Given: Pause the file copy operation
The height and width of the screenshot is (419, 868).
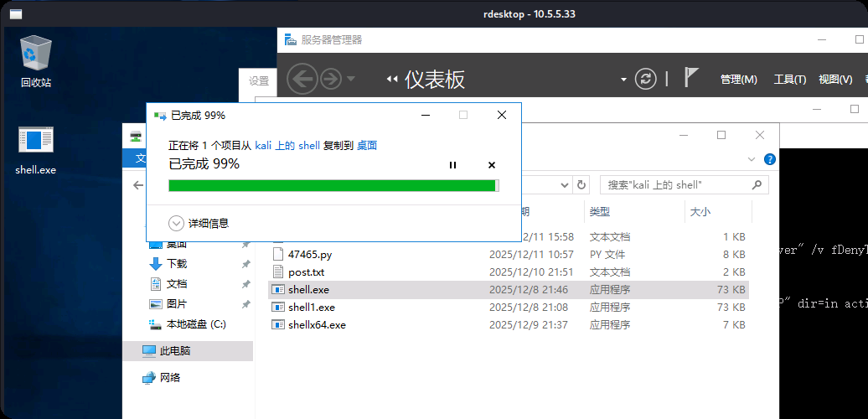Looking at the screenshot, I should click(453, 165).
